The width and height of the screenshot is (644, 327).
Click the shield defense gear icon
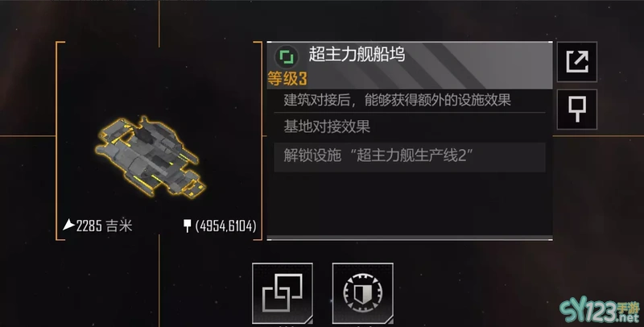pyautogui.click(x=363, y=293)
